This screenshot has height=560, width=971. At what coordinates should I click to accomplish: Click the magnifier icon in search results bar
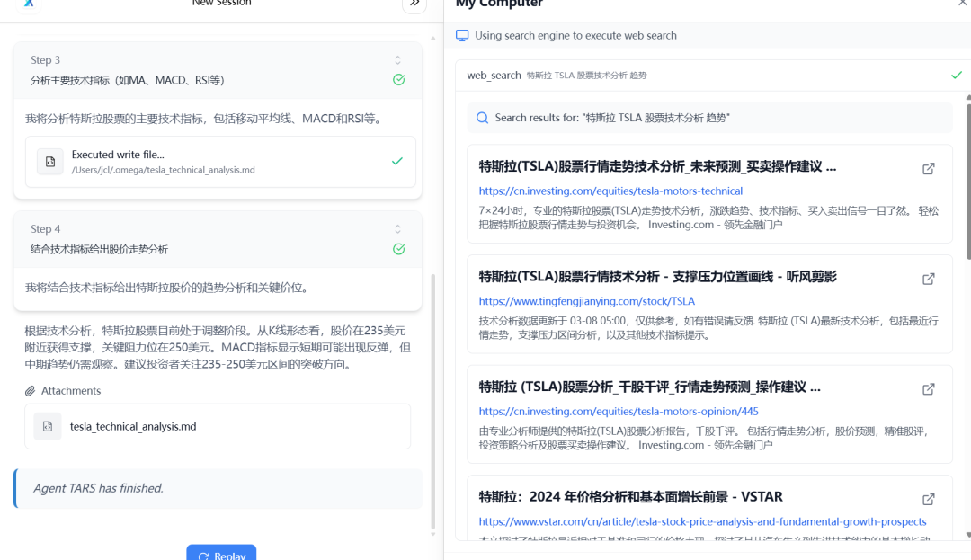482,118
